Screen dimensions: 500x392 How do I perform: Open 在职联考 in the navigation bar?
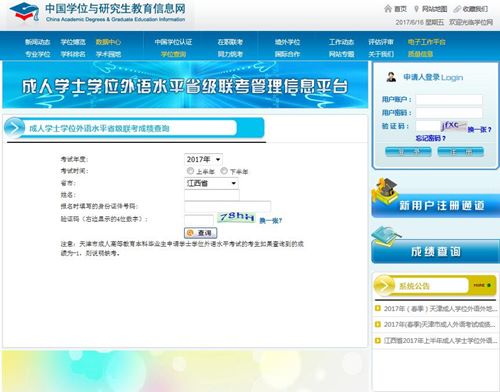230,42
